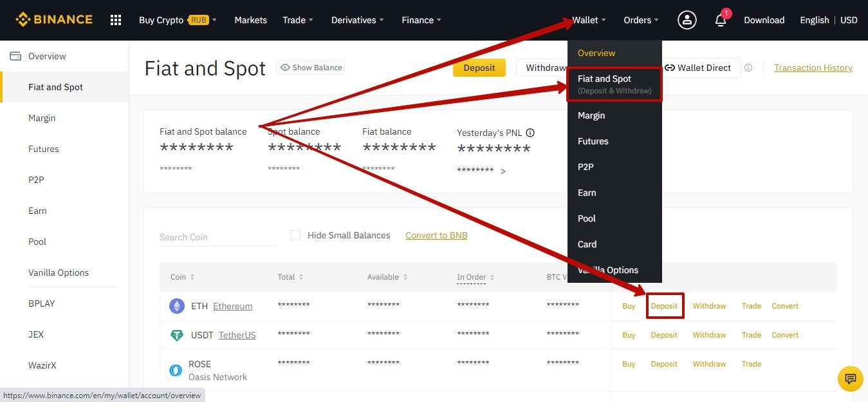Expand the Buy Crypto dropdown
Viewport: 868px width, 402px height.
[x=178, y=20]
